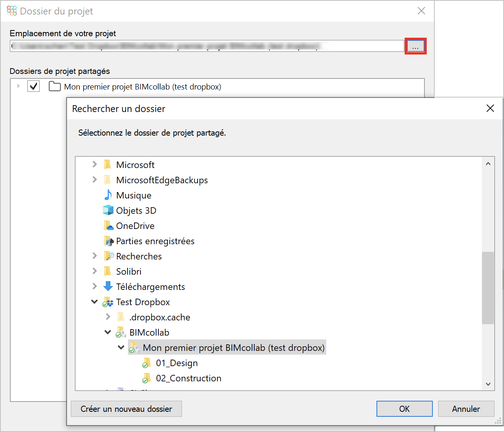Expand the Téléchargements node
The width and height of the screenshot is (504, 432).
[x=95, y=286]
